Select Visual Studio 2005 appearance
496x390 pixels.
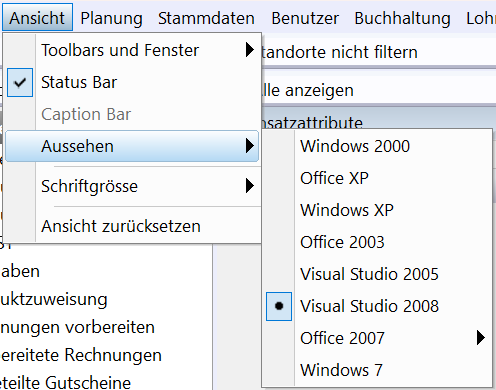coord(377,274)
